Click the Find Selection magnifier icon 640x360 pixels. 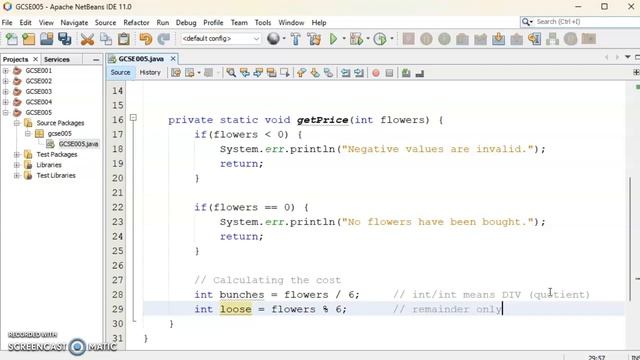[x=231, y=73]
